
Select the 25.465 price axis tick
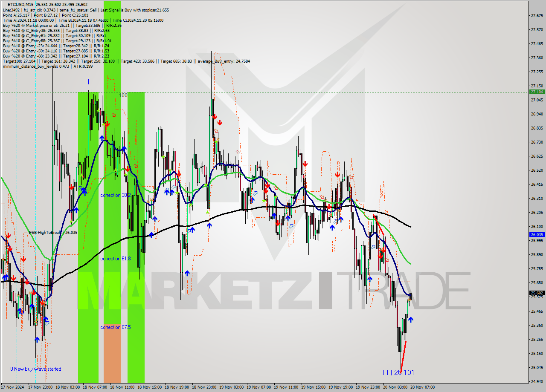click(x=537, y=311)
